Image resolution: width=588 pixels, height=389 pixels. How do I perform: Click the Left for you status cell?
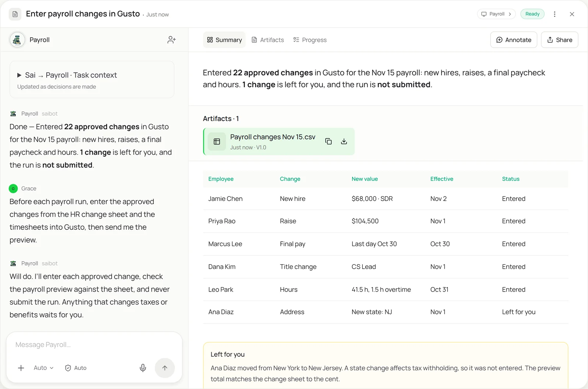519,312
